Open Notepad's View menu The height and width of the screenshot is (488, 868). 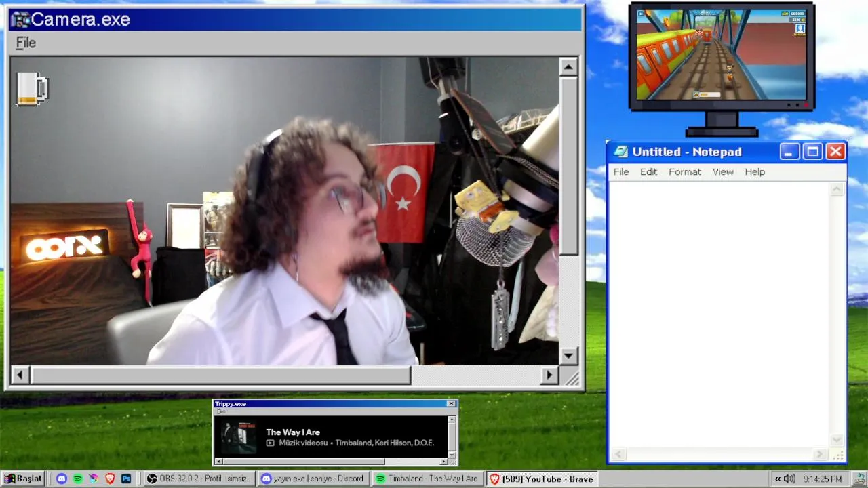click(723, 172)
